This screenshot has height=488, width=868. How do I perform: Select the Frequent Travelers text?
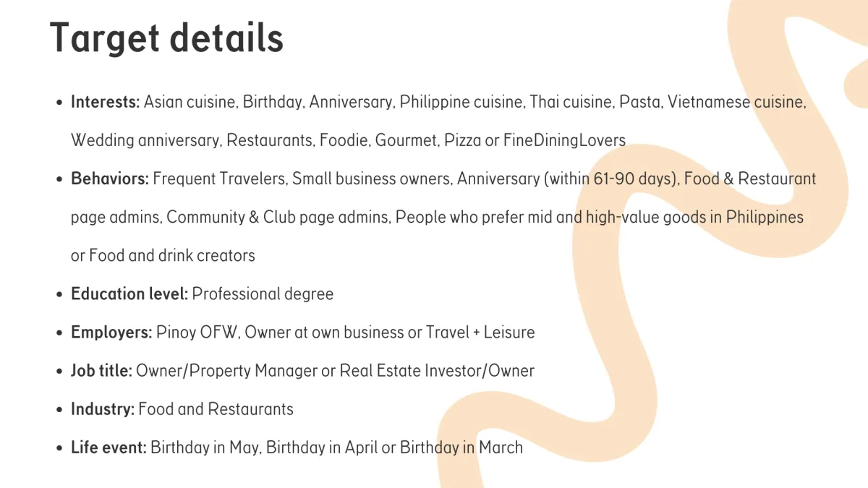(219, 179)
